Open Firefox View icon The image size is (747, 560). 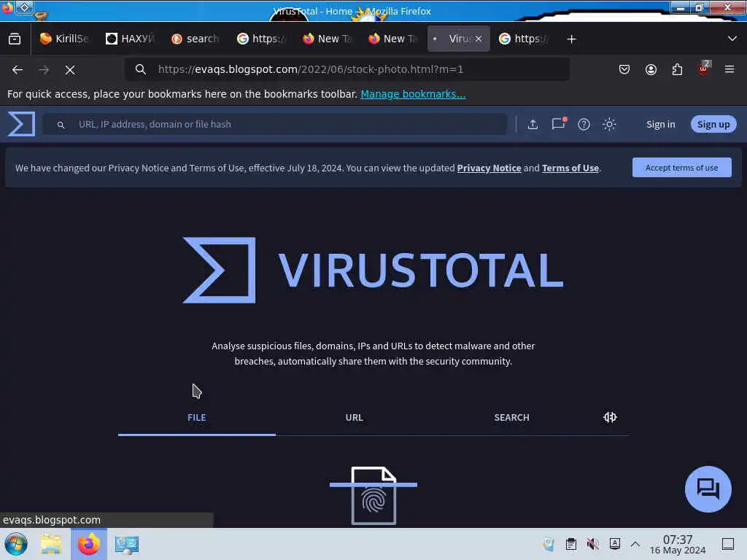click(x=15, y=39)
